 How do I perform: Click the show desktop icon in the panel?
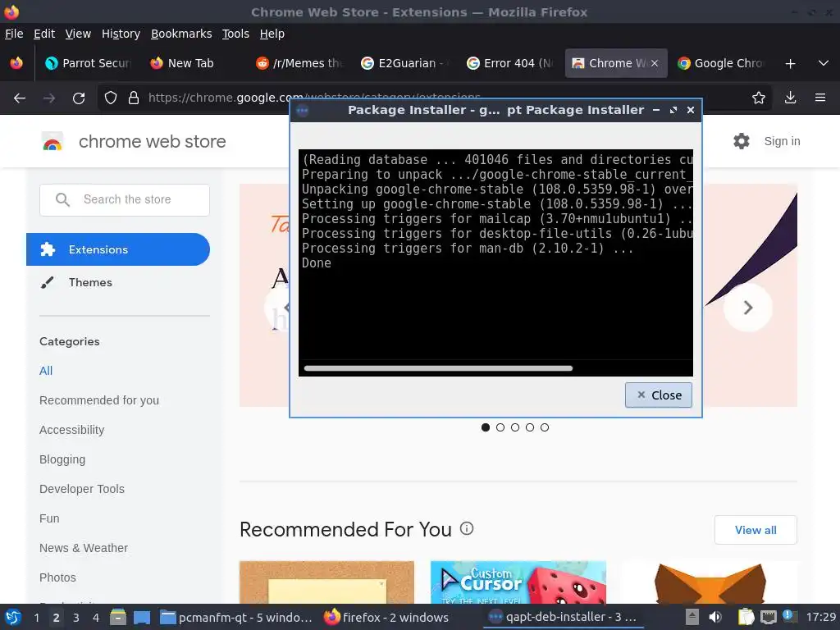point(141,617)
